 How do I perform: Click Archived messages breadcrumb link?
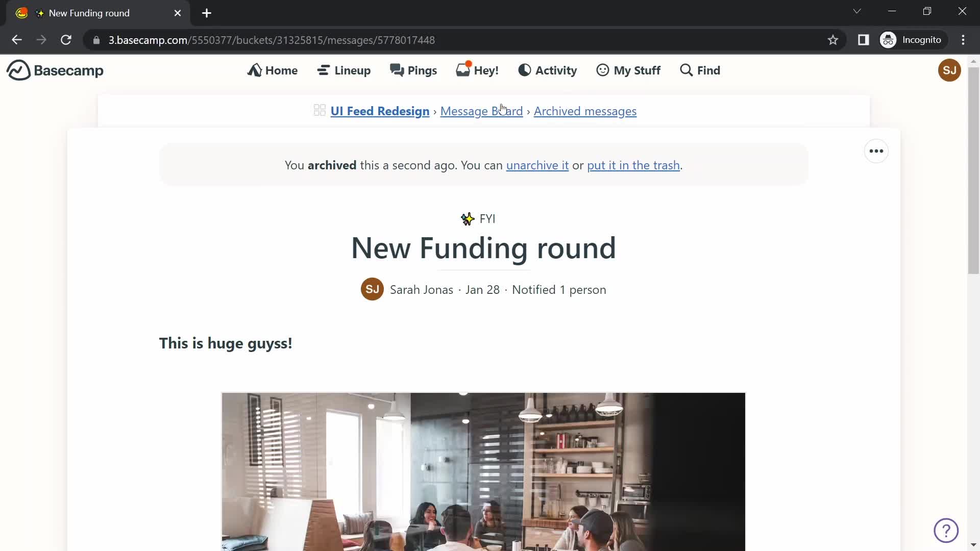(585, 111)
